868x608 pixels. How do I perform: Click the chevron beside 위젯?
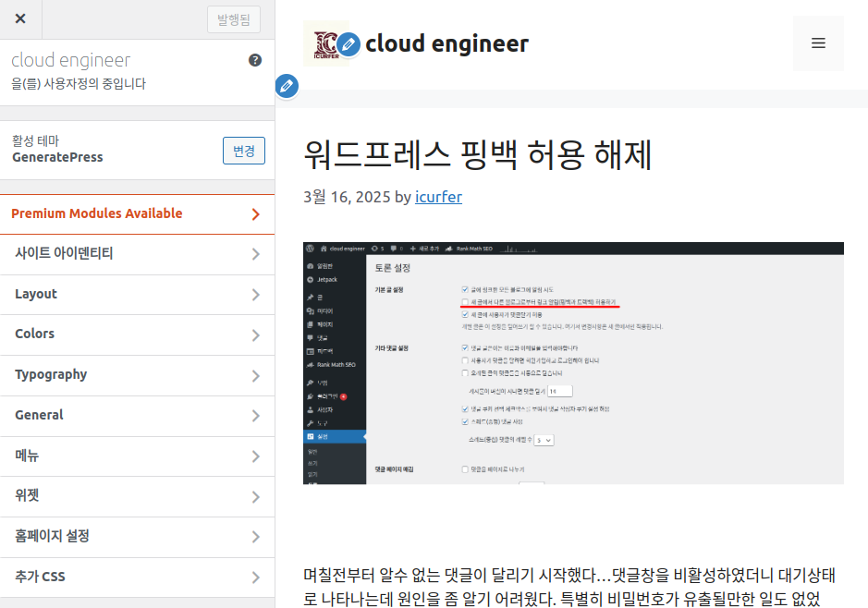click(255, 497)
